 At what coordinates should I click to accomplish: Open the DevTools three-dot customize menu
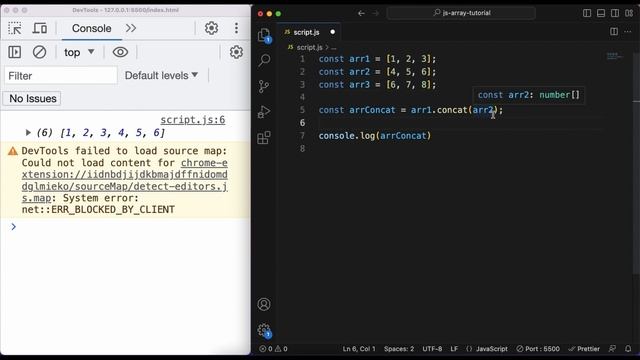coord(236,28)
